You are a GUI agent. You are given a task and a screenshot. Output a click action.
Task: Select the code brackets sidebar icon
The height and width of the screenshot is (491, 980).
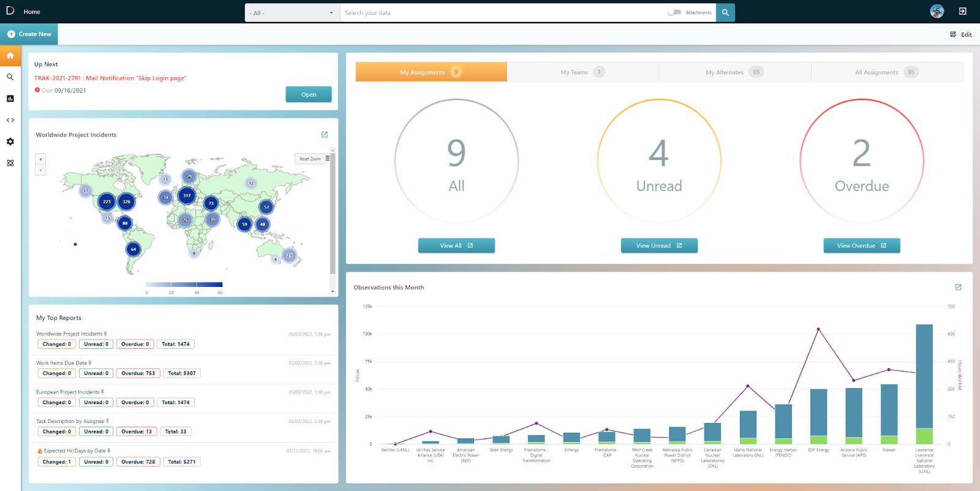click(x=10, y=120)
